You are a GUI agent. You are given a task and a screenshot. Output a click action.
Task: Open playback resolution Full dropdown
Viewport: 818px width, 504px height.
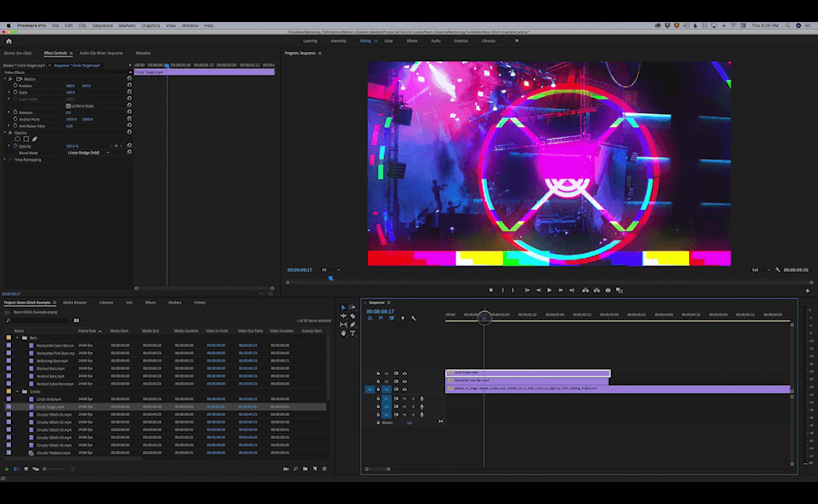pos(761,270)
